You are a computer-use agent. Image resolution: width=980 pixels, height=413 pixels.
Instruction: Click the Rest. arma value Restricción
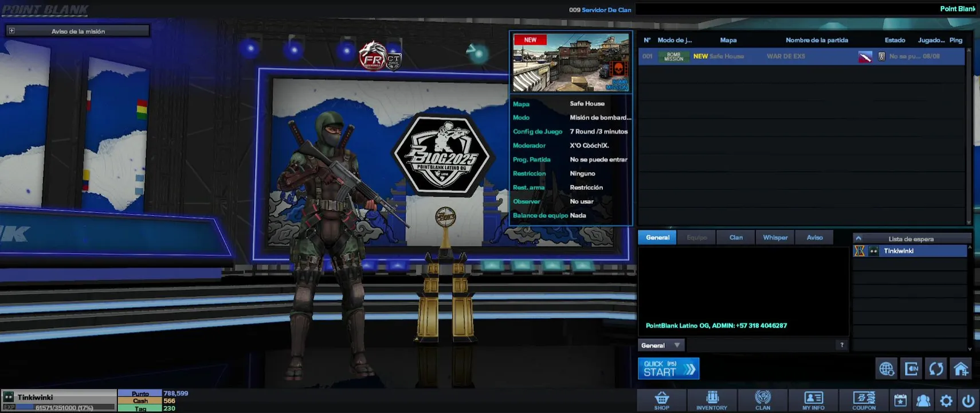click(586, 188)
